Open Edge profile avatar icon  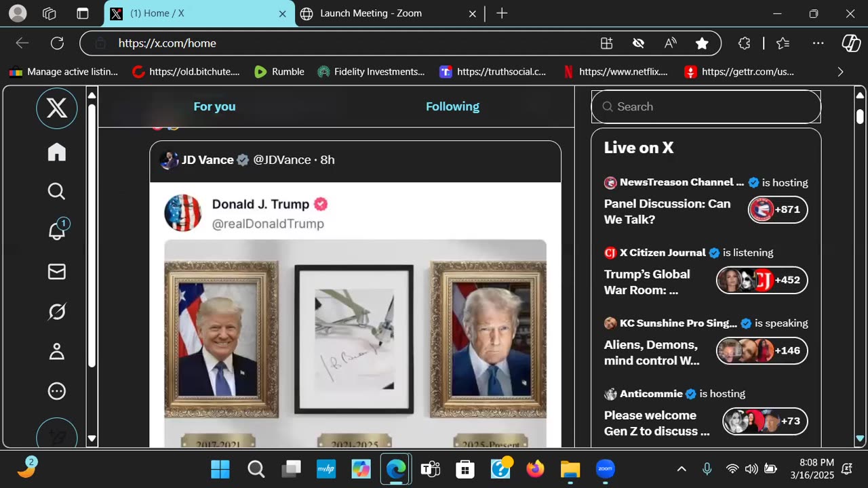click(18, 13)
